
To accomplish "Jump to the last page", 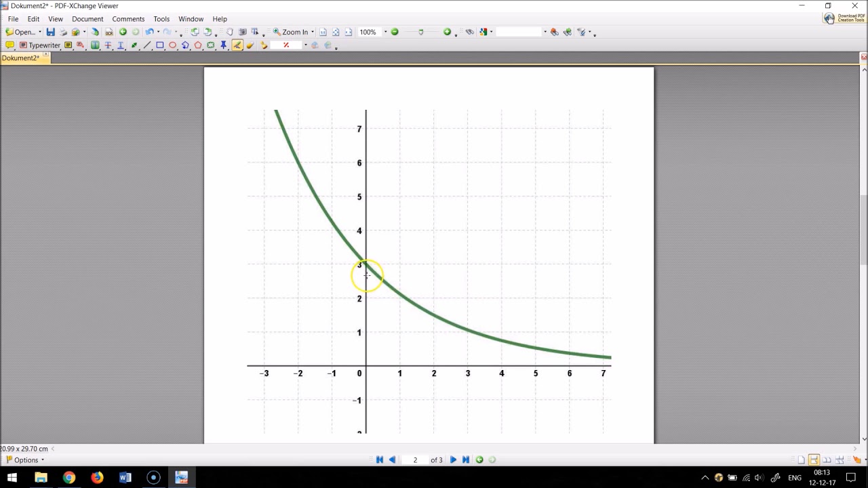I will click(466, 460).
